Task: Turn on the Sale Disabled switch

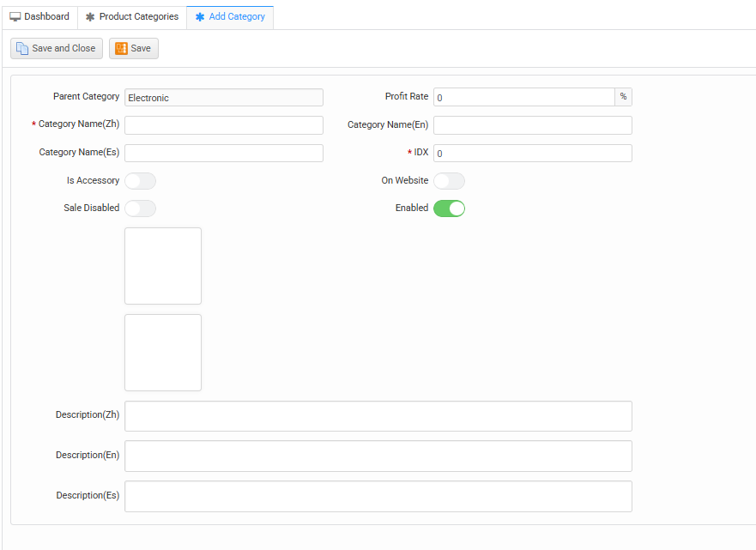Action: click(x=140, y=209)
